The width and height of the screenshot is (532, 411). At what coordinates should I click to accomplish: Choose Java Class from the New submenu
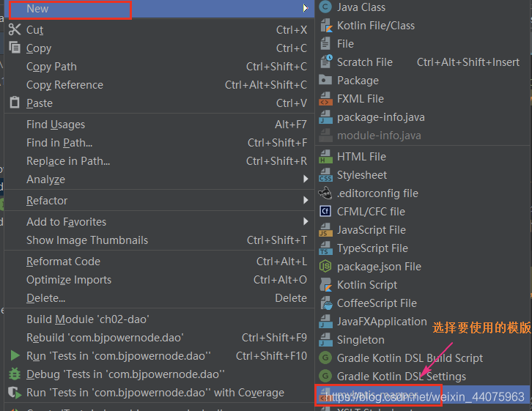422,7
